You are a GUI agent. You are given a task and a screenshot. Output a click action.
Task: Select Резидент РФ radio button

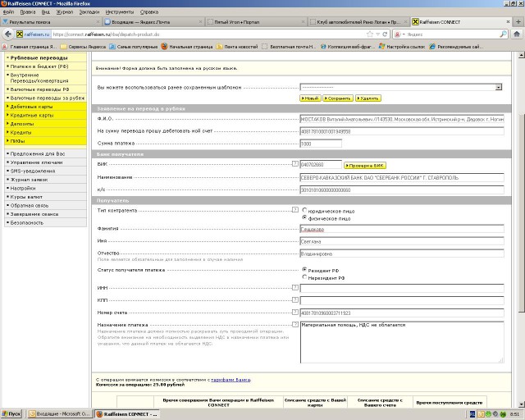tap(304, 269)
